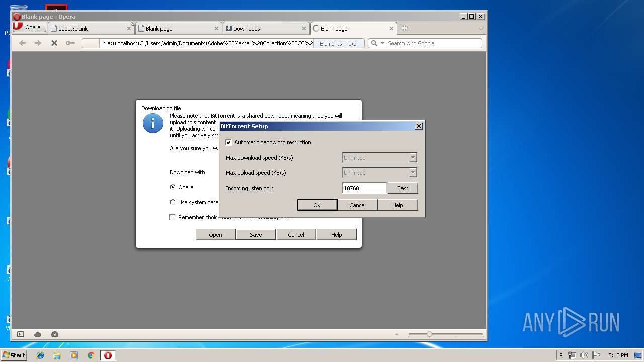
Task: Close the active loading Blank page tab
Action: click(391, 29)
